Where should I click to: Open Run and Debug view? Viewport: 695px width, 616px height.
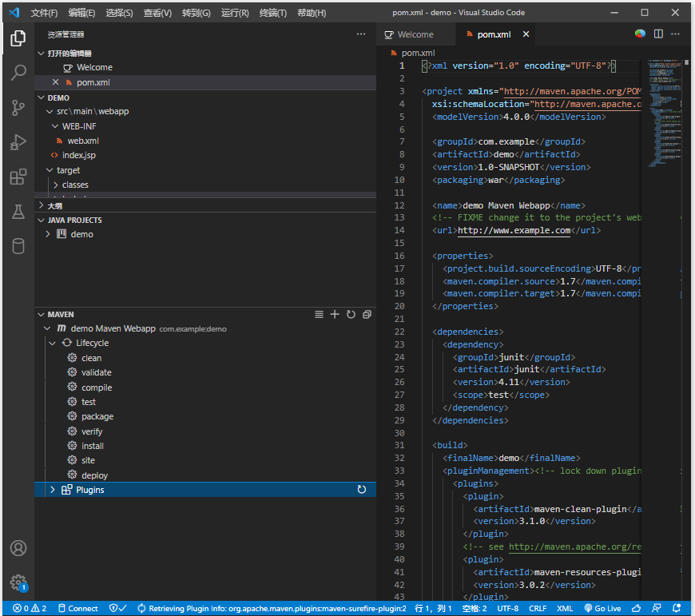pos(18,142)
